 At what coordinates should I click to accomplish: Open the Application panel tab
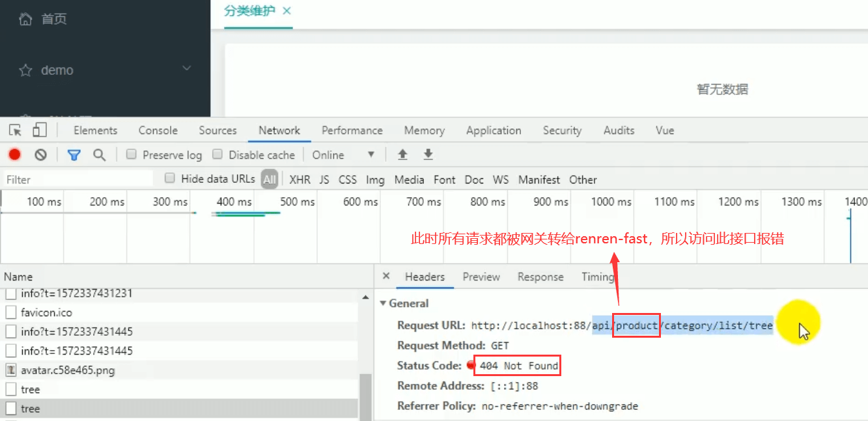pos(494,130)
